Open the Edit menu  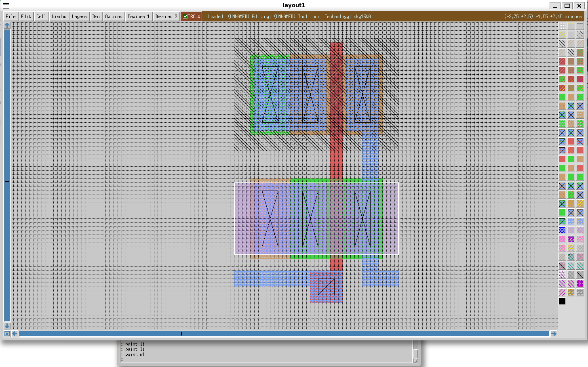click(26, 17)
